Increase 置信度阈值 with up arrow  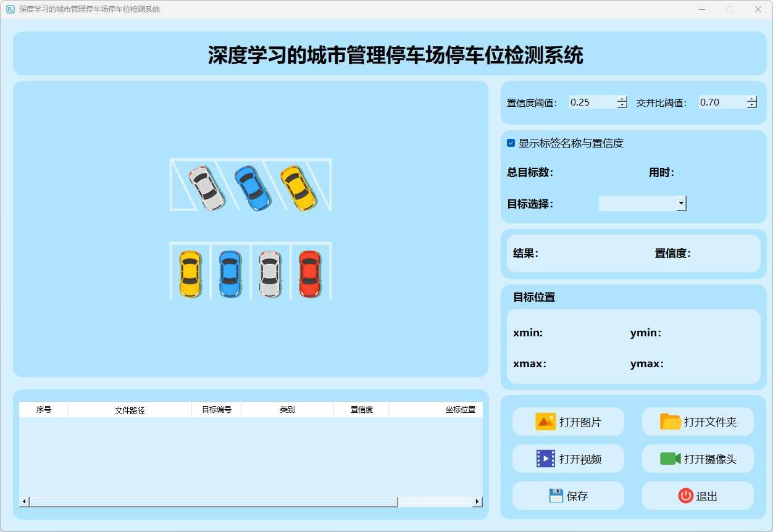(622, 99)
